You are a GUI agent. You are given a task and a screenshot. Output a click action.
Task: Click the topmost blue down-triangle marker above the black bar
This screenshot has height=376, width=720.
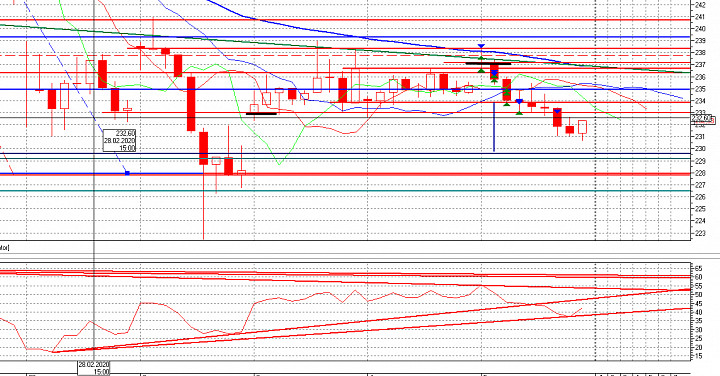[x=481, y=46]
